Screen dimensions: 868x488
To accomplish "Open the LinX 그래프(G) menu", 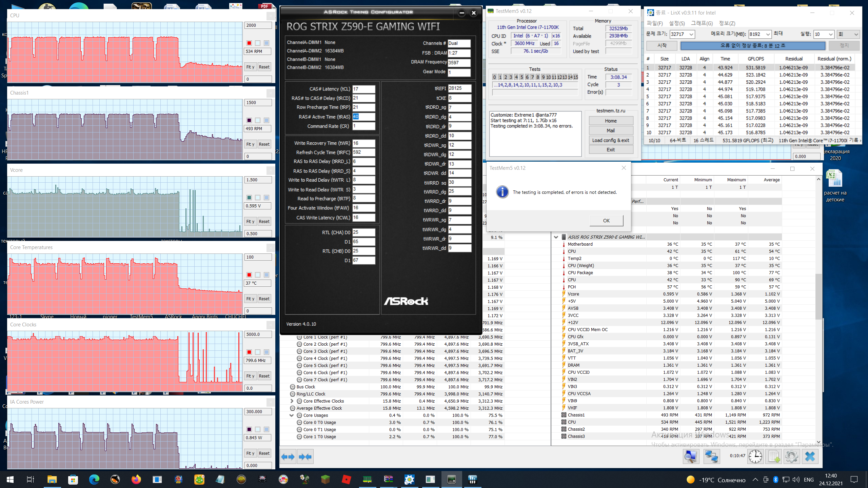I will pyautogui.click(x=702, y=23).
